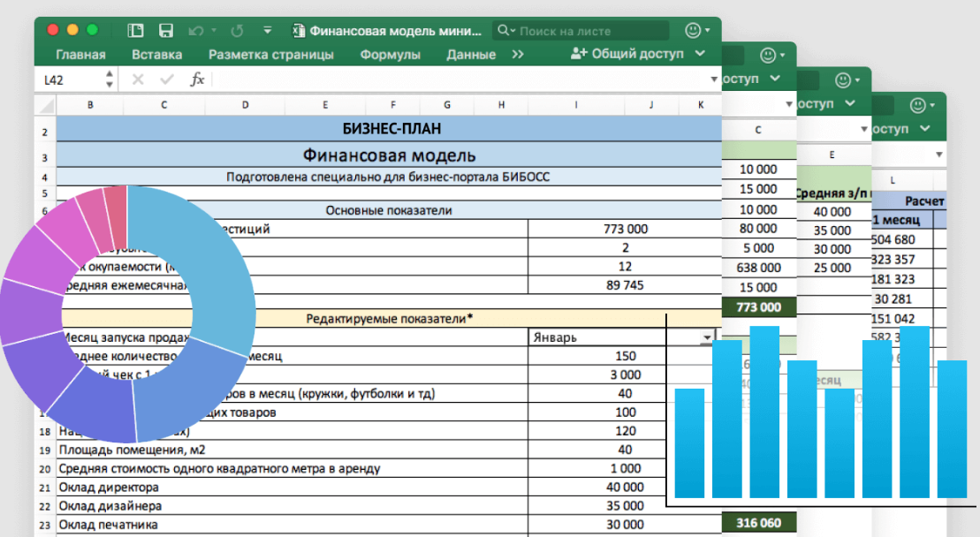The width and height of the screenshot is (980, 537).
Task: Click the fx insert function icon
Action: pos(198,79)
